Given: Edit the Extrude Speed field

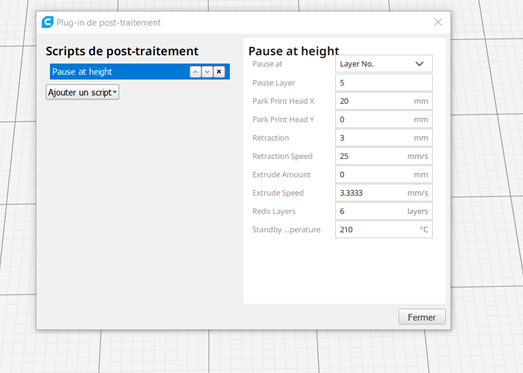Looking at the screenshot, I should (384, 193).
